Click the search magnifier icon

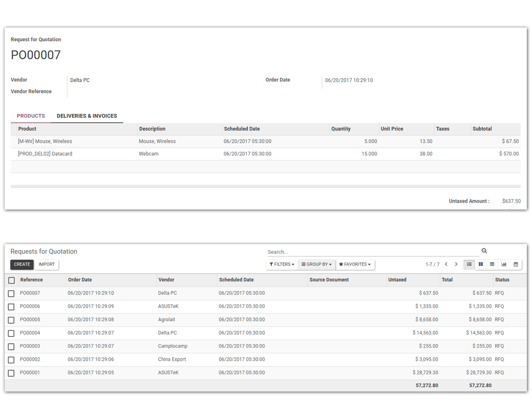tap(484, 251)
